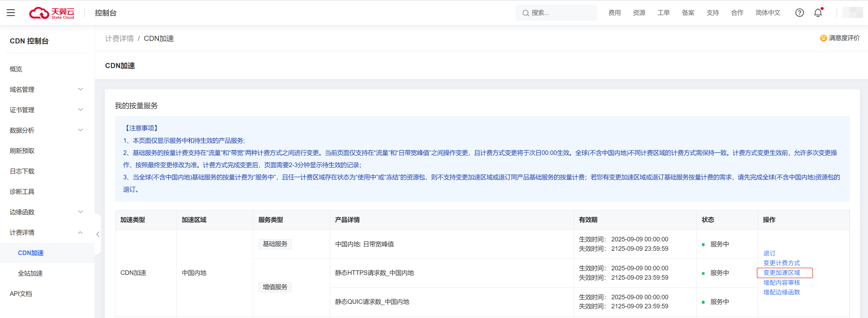868x318 pixels.
Task: Open the help question mark icon
Action: click(799, 13)
